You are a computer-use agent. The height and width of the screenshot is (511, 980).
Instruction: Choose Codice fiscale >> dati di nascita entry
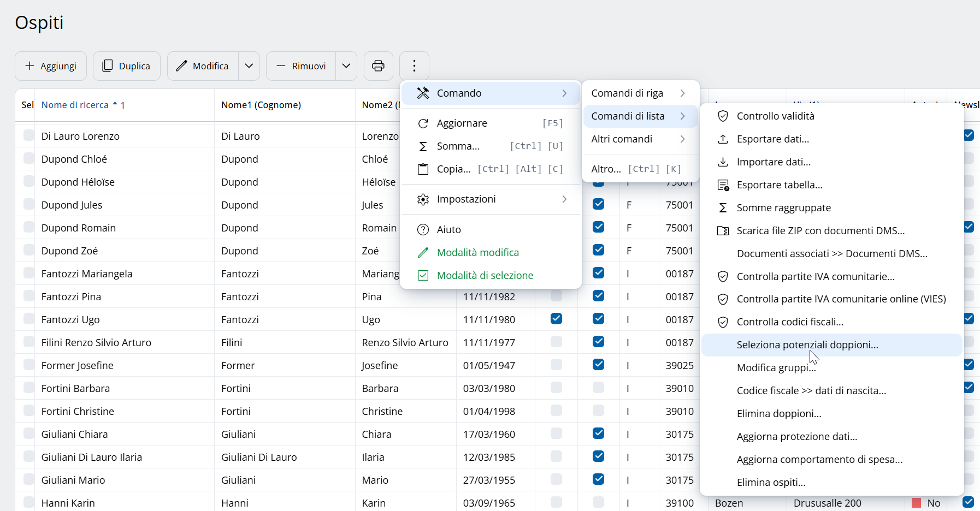831,391
